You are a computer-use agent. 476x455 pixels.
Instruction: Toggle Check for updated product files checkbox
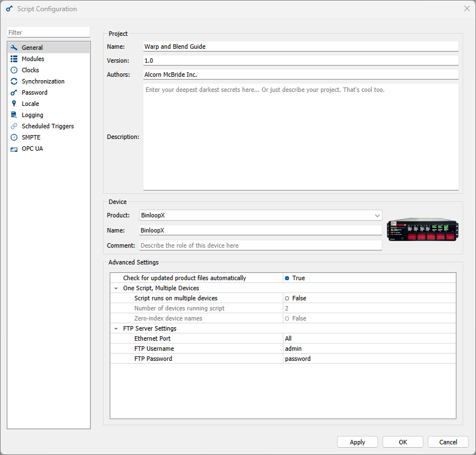click(x=287, y=278)
